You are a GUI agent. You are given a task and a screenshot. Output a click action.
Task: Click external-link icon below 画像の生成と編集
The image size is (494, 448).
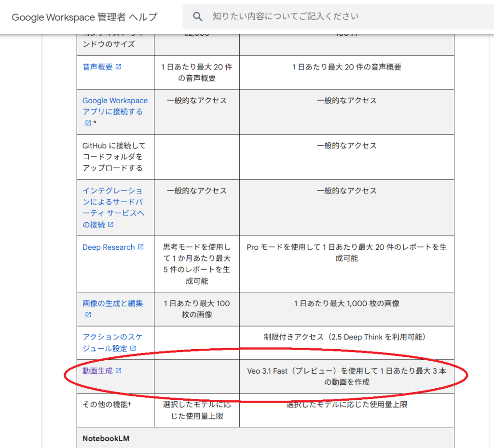[x=88, y=315]
